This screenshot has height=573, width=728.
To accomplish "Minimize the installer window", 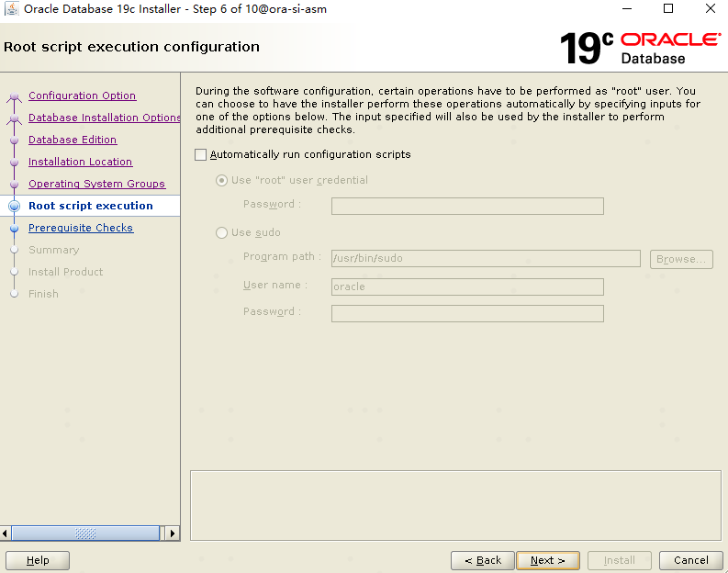I will 627,9.
